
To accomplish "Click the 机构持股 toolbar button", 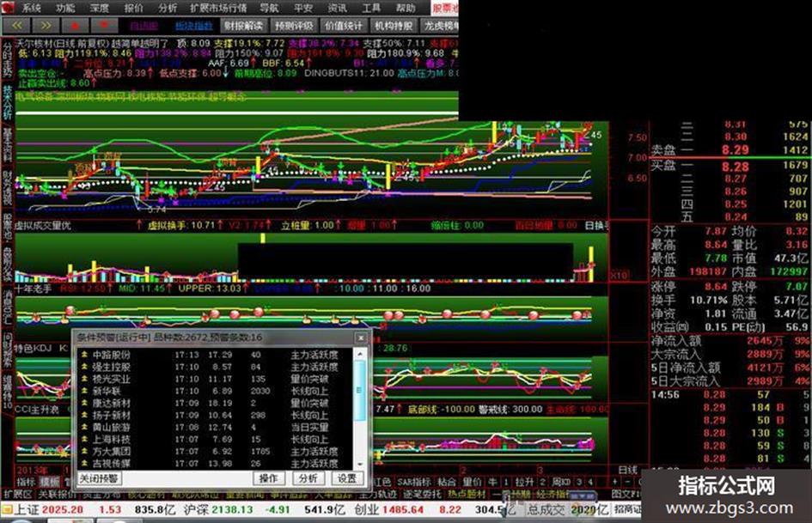I will [x=394, y=26].
